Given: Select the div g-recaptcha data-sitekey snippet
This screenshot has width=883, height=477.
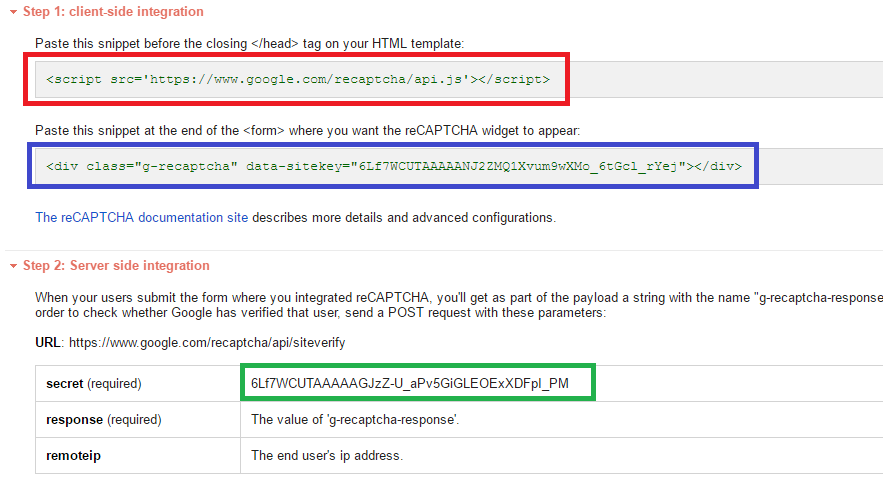Looking at the screenshot, I should click(x=394, y=166).
